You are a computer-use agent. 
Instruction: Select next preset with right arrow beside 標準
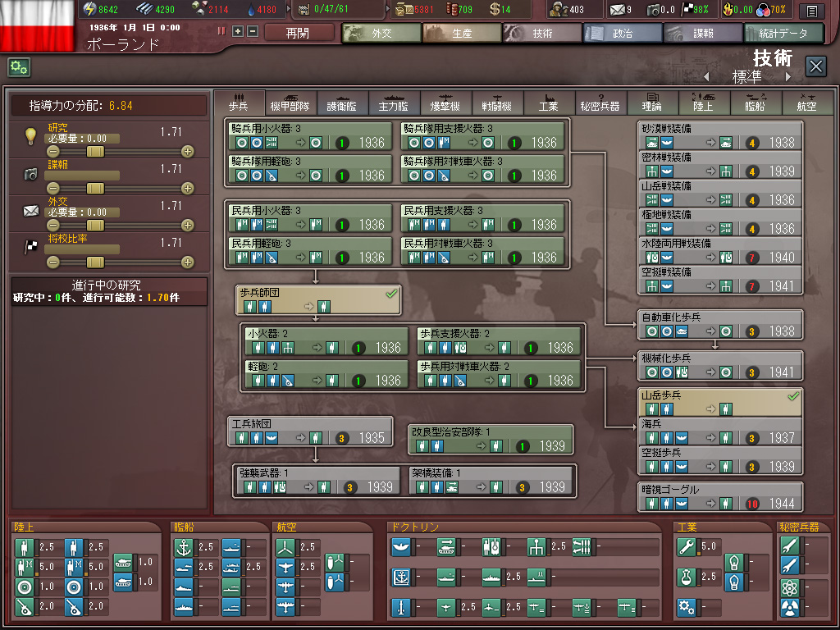pyautogui.click(x=788, y=77)
